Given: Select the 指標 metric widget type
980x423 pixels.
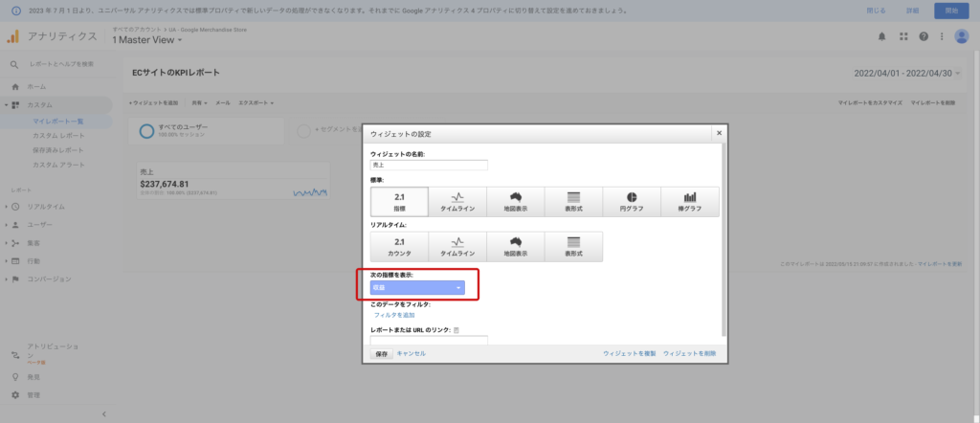Looking at the screenshot, I should coord(399,202).
